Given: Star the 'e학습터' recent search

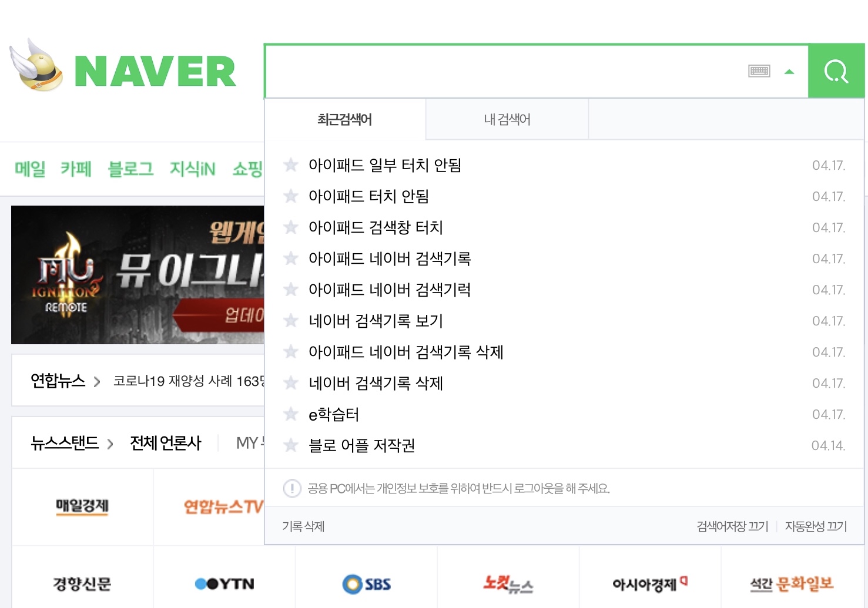Looking at the screenshot, I should pyautogui.click(x=291, y=414).
